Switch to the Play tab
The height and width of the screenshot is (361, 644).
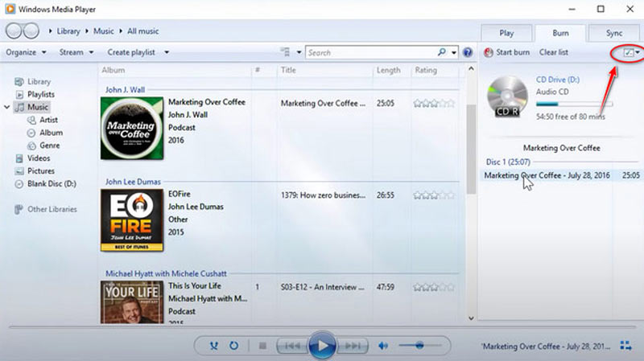[506, 33]
